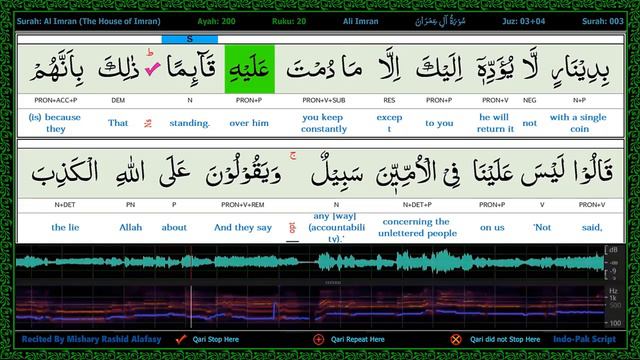Click the translation '(is) because they'
Screen dimensions: 640x360
tap(55, 123)
